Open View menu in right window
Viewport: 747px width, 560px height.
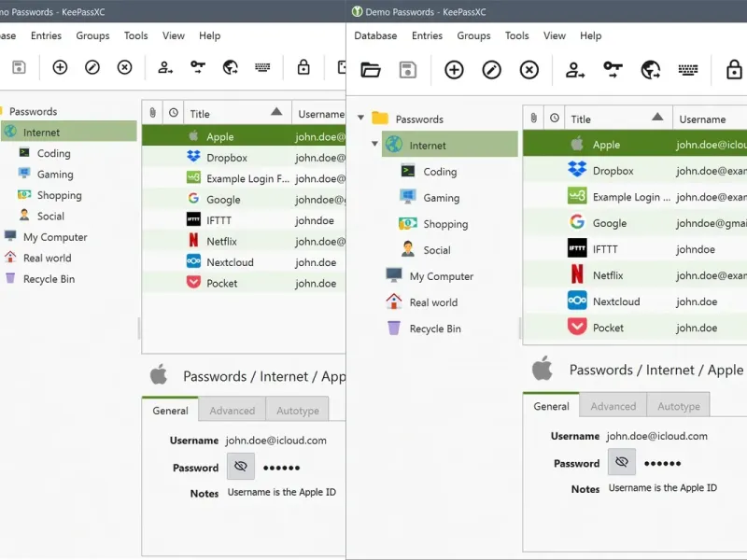[x=555, y=35]
